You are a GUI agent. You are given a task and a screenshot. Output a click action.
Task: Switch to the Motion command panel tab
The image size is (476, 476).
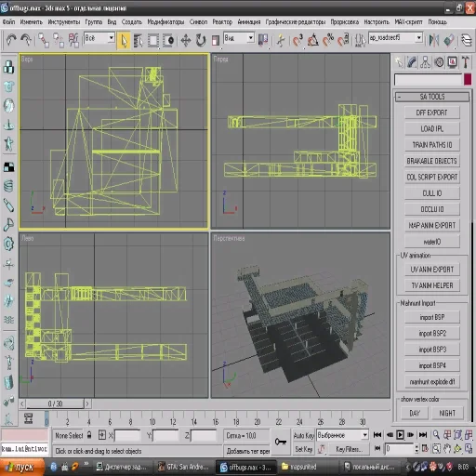pyautogui.click(x=439, y=62)
